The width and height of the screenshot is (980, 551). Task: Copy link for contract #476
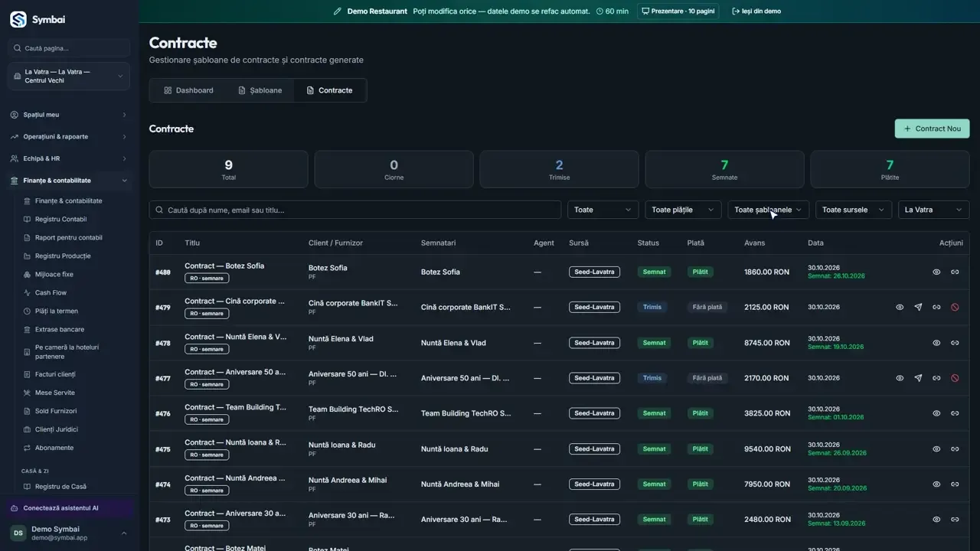pos(955,413)
